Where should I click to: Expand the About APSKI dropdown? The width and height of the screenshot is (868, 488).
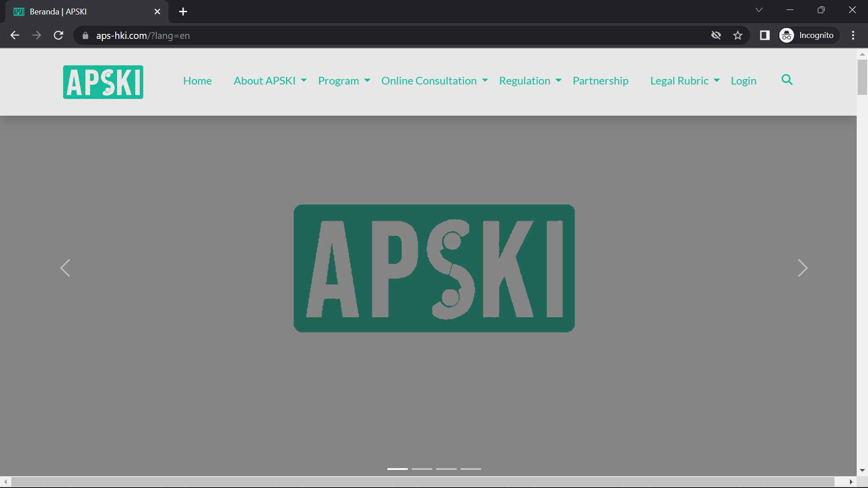pos(270,81)
